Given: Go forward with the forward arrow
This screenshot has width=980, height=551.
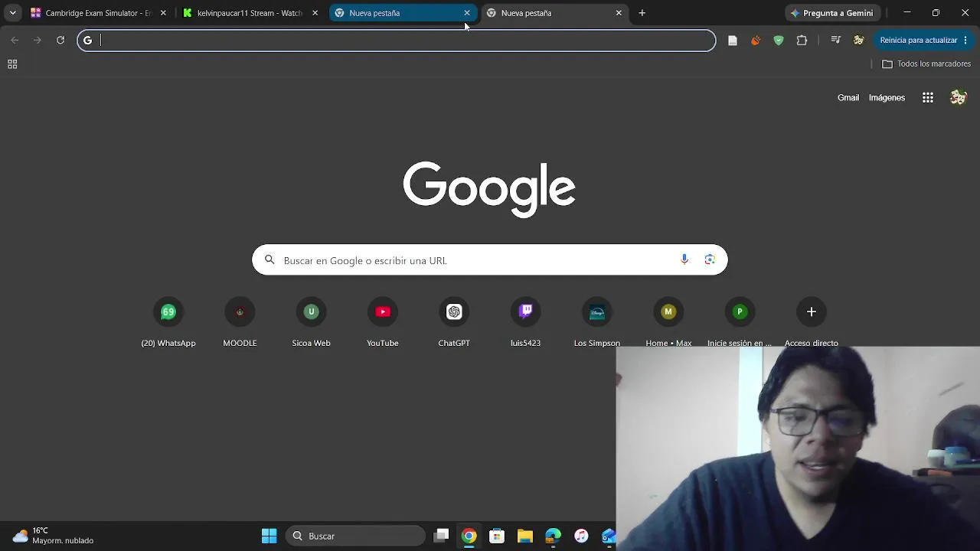Looking at the screenshot, I should pyautogui.click(x=37, y=41).
